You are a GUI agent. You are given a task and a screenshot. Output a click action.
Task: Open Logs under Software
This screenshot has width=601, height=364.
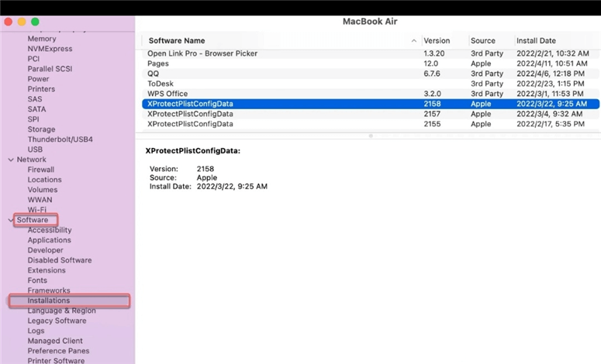[36, 331]
